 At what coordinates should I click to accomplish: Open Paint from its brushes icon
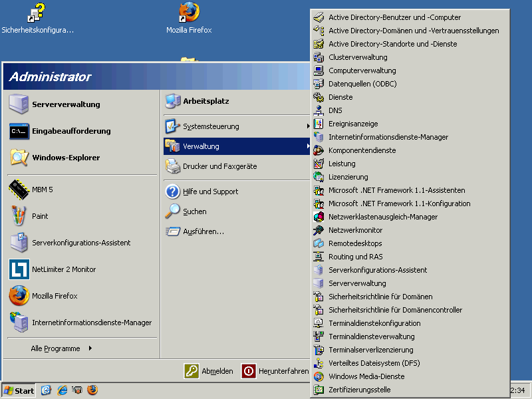tap(19, 216)
